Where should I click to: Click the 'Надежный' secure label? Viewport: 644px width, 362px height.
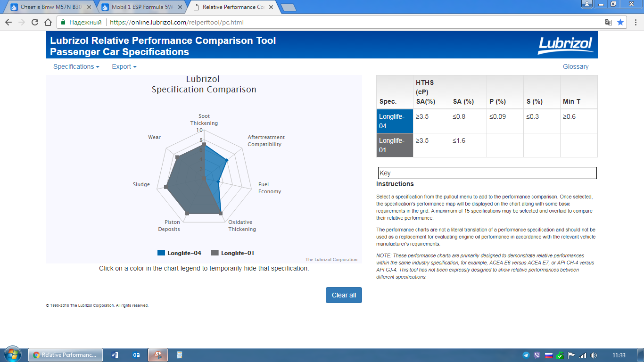85,22
